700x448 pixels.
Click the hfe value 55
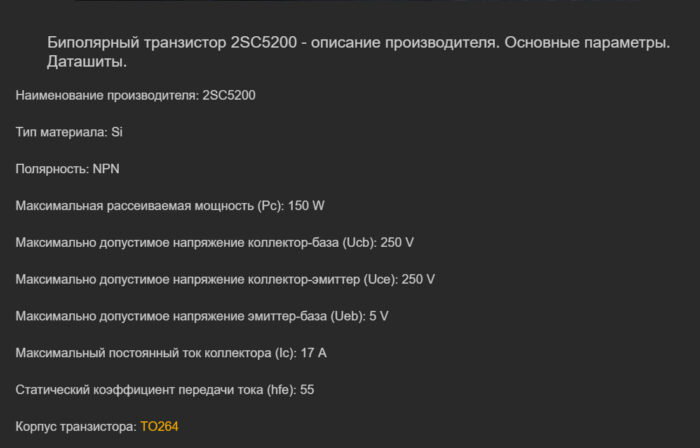(307, 390)
